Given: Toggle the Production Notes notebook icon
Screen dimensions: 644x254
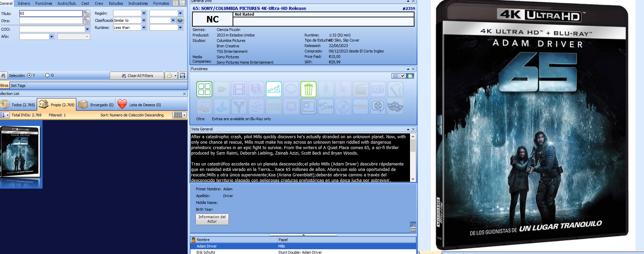Looking at the screenshot, I should [x=395, y=89].
